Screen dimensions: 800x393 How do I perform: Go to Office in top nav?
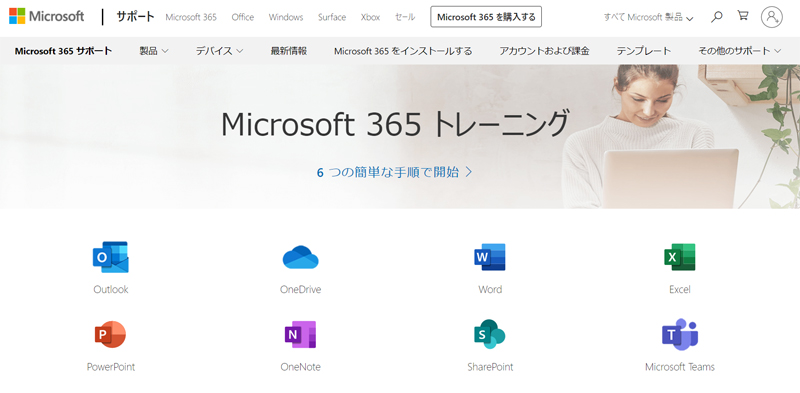pos(242,17)
